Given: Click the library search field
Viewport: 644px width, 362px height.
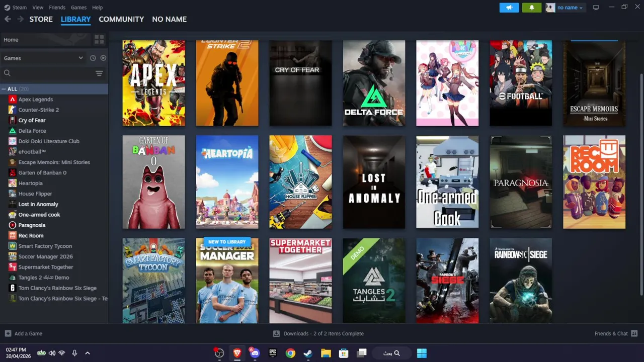Looking at the screenshot, I should point(48,73).
